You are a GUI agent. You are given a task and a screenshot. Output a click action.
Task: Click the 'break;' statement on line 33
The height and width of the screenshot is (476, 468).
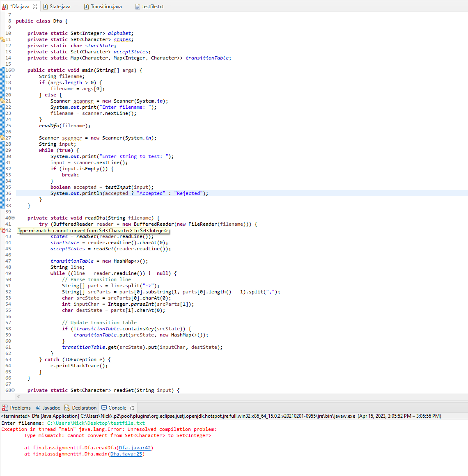pos(71,175)
